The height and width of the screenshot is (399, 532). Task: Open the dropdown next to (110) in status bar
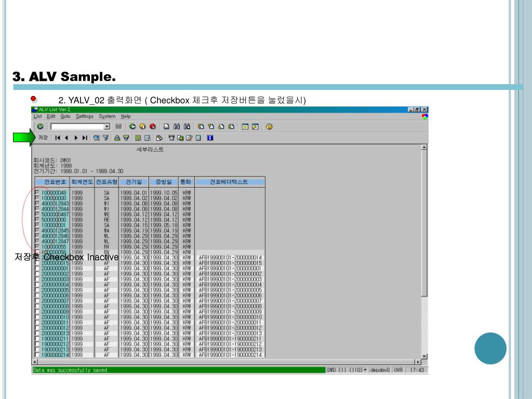[x=365, y=370]
